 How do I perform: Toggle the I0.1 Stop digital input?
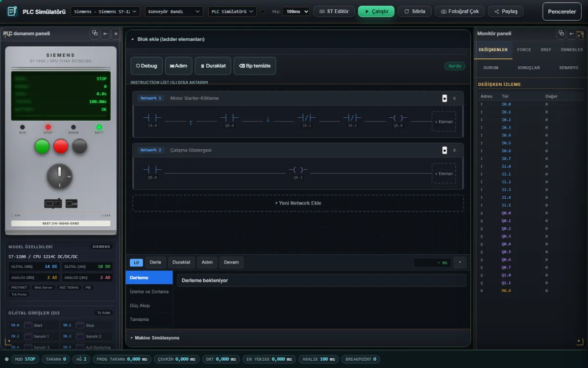tap(80, 325)
